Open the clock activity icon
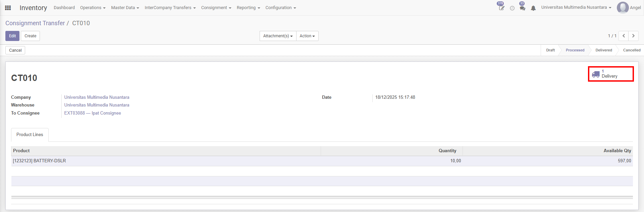Viewport: 644px width, 212px height. pyautogui.click(x=512, y=8)
